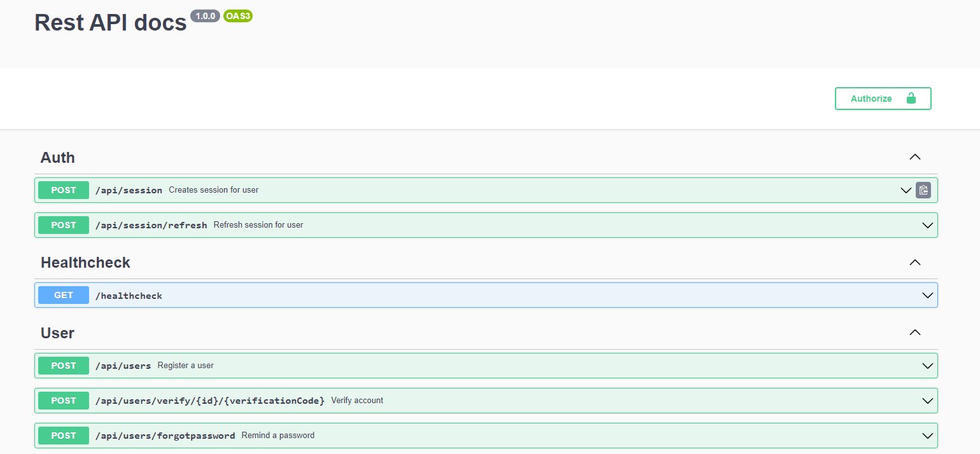Screen dimensions: 980x454
Task: Open the /api/users/forgotpassword path link
Action: (165, 436)
